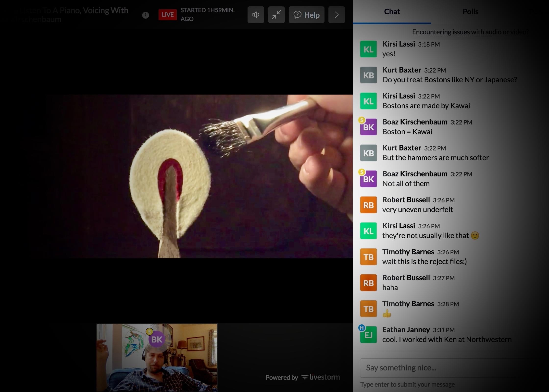
Task: Select the Chat tab
Action: point(392,12)
